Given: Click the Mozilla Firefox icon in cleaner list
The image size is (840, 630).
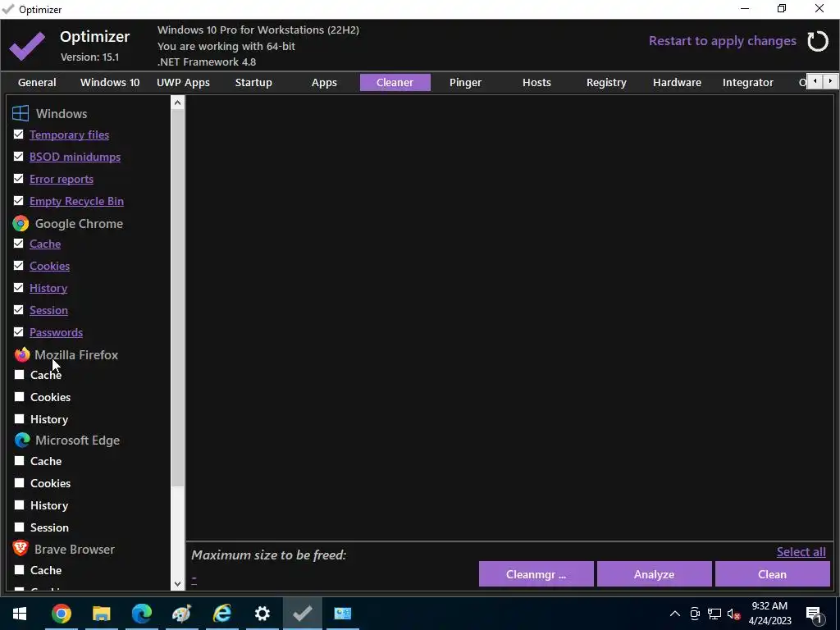Looking at the screenshot, I should [22, 354].
